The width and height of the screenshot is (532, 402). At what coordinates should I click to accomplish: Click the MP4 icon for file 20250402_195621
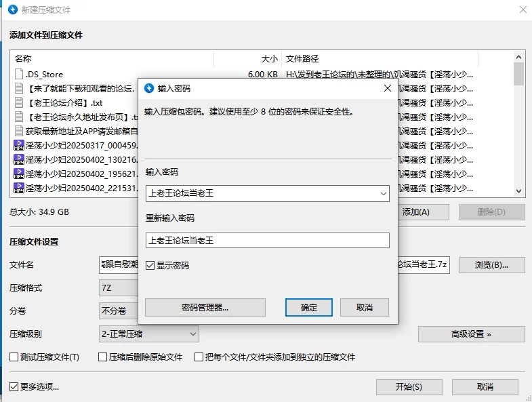[x=19, y=174]
